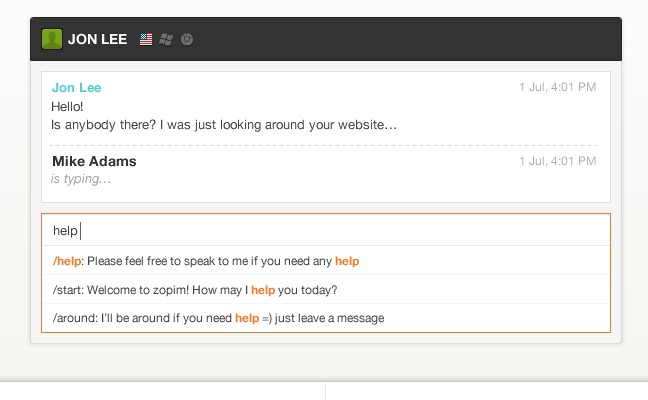Click the "is typing..." indicator text

81,179
